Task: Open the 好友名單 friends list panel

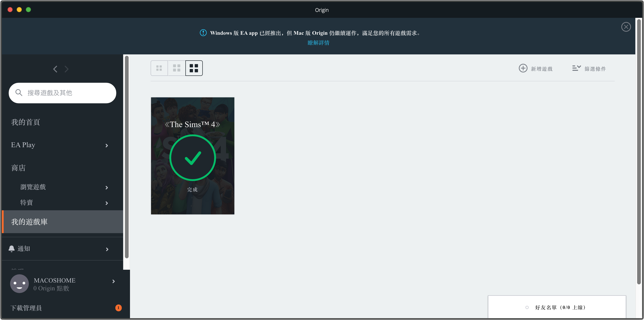Action: click(557, 307)
